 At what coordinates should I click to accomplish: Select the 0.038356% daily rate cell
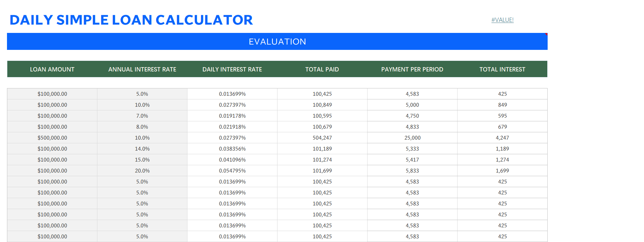click(232, 149)
